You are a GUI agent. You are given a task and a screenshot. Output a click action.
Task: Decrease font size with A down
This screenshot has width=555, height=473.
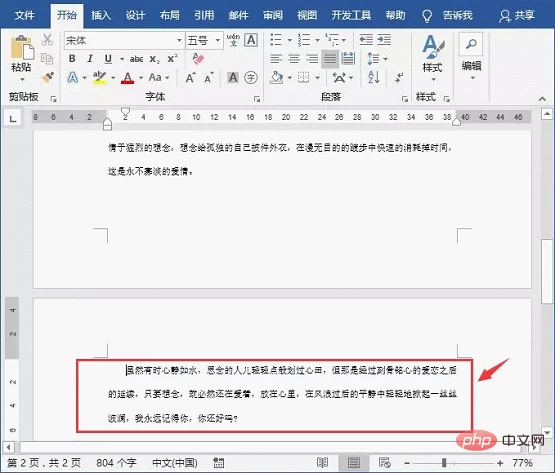pos(209,77)
